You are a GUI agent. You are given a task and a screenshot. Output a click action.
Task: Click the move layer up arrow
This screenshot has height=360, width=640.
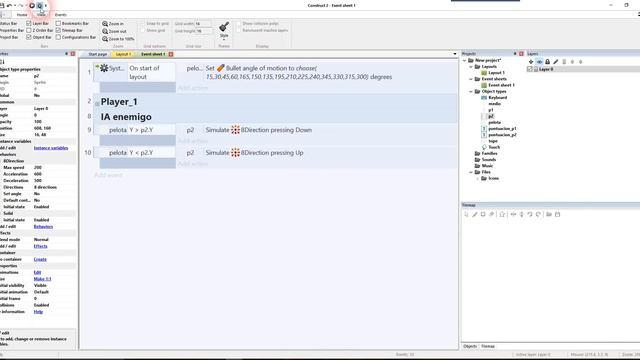[572, 62]
